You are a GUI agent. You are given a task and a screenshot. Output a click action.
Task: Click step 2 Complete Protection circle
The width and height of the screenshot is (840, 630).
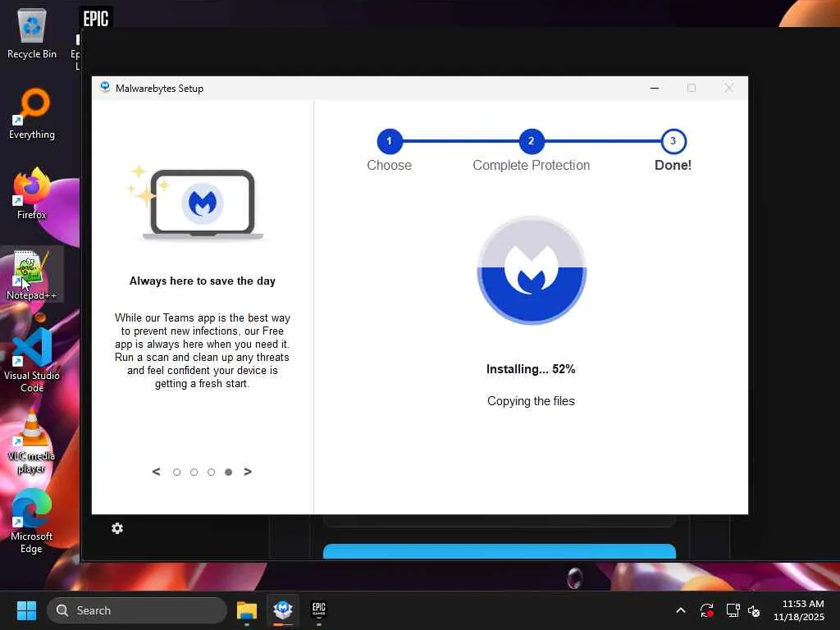pos(532,141)
